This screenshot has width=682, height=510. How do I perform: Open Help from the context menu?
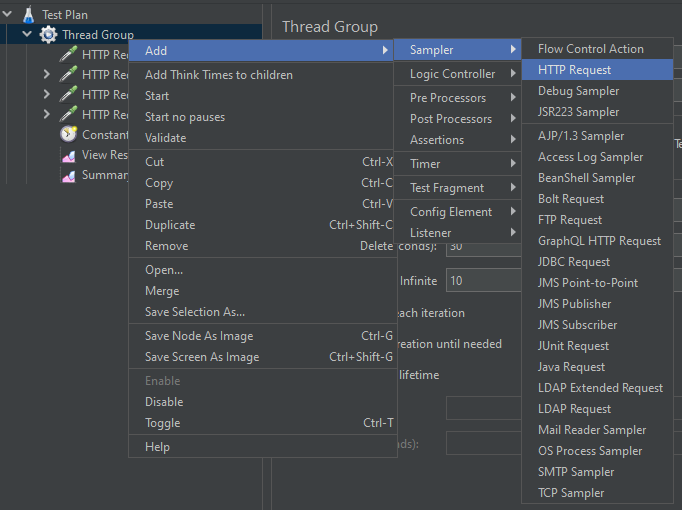pyautogui.click(x=263, y=447)
